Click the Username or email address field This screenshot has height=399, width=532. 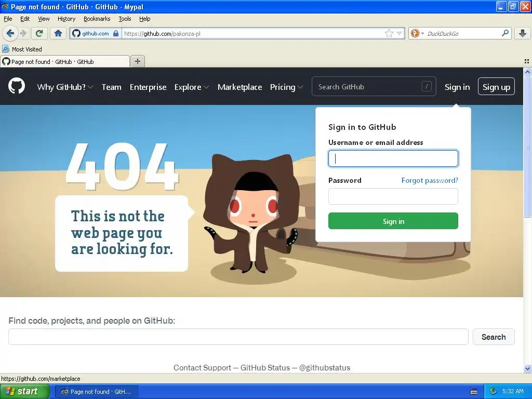(x=393, y=158)
